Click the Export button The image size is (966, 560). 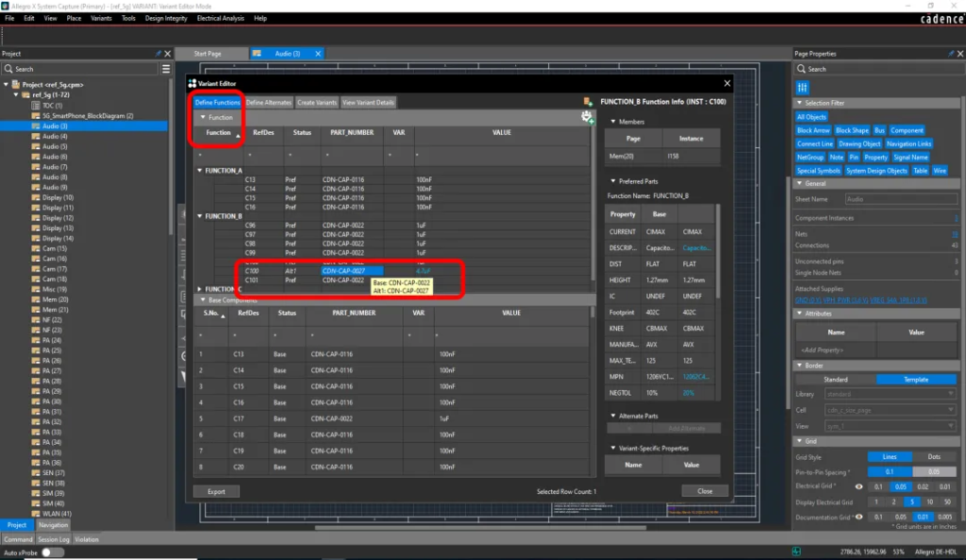[216, 491]
